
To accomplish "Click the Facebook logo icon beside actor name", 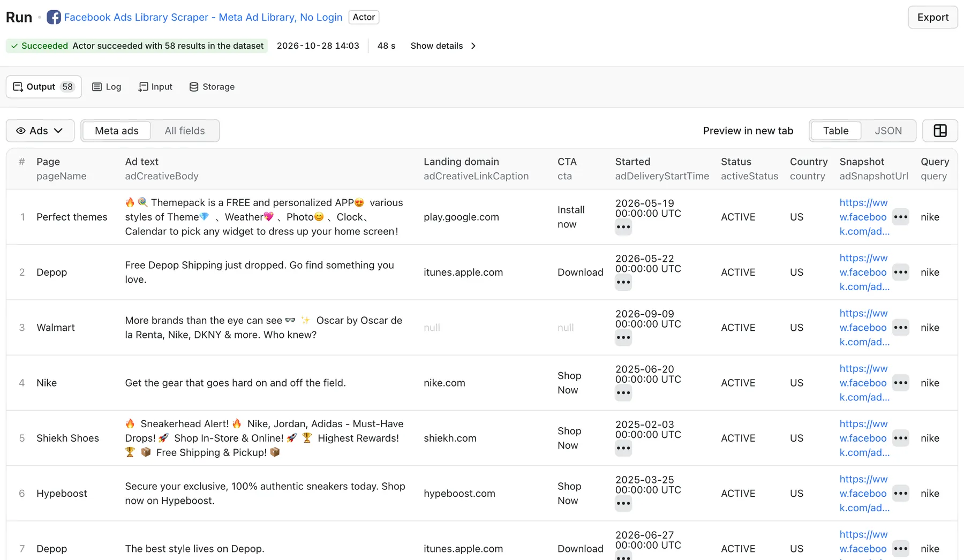I will point(54,17).
